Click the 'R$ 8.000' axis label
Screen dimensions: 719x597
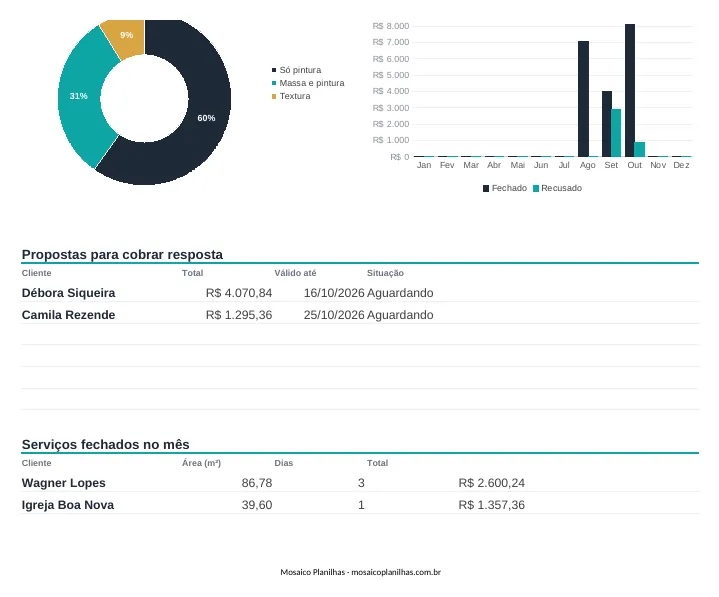point(391,26)
